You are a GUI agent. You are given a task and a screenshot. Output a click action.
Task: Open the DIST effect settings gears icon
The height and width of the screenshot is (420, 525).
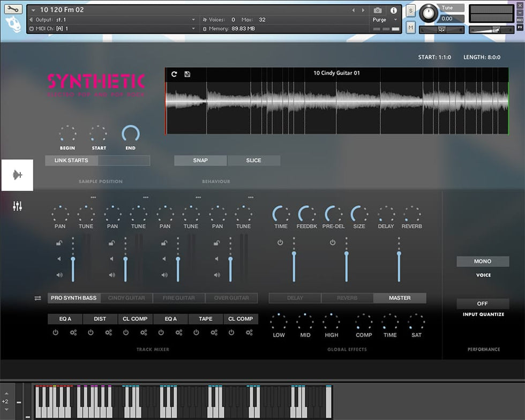click(x=108, y=333)
